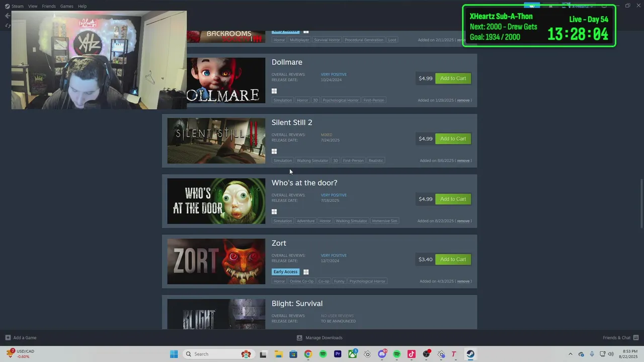Open the red T app on the taskbar

(453, 354)
